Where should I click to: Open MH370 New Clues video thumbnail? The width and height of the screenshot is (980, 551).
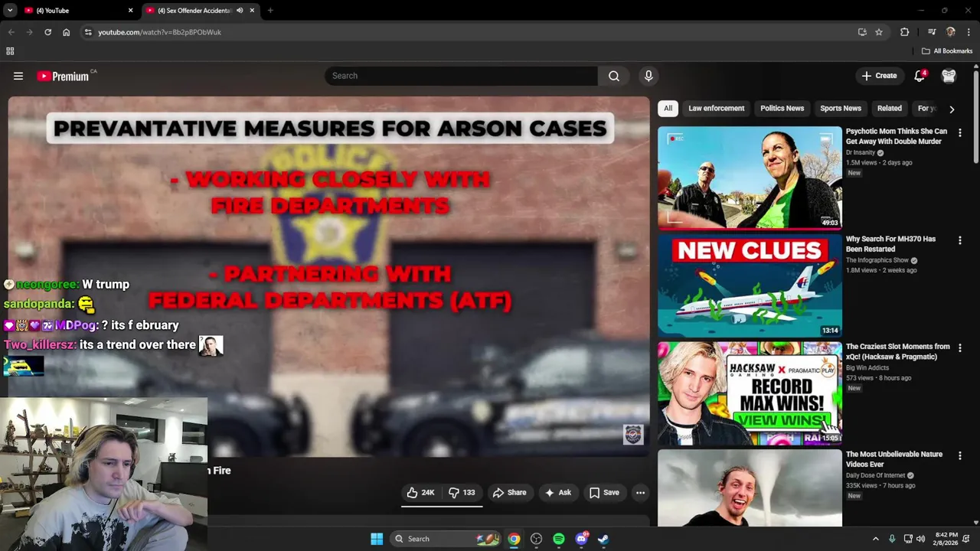coord(750,285)
